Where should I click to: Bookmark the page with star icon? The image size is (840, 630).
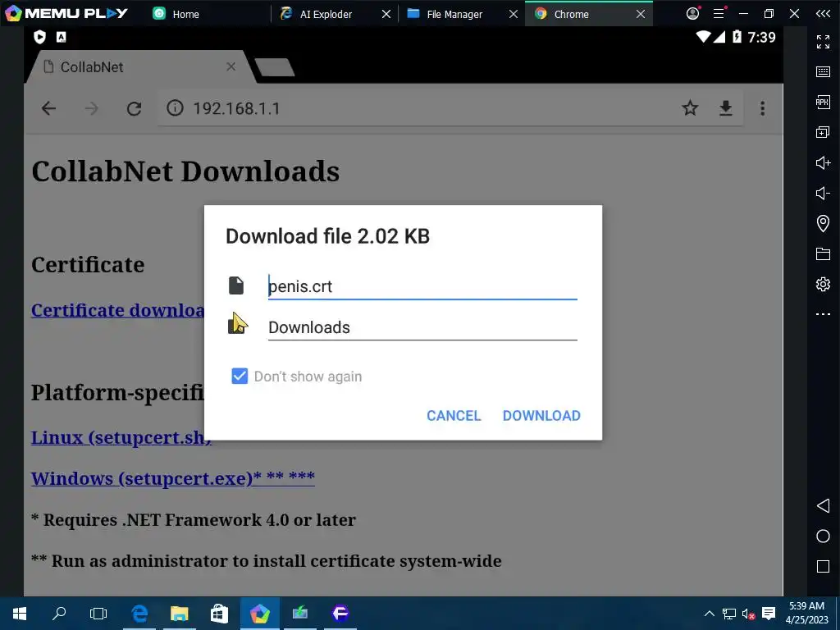[690, 108]
